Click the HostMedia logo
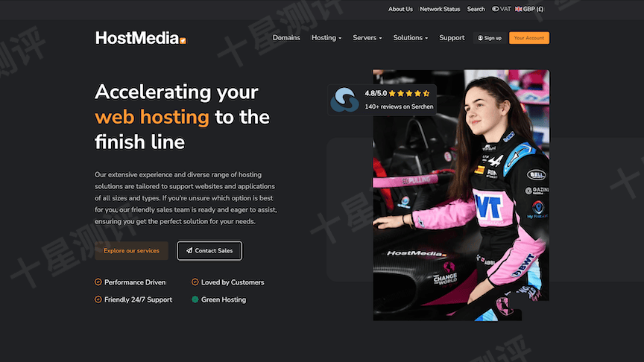644x362 pixels. (x=140, y=38)
